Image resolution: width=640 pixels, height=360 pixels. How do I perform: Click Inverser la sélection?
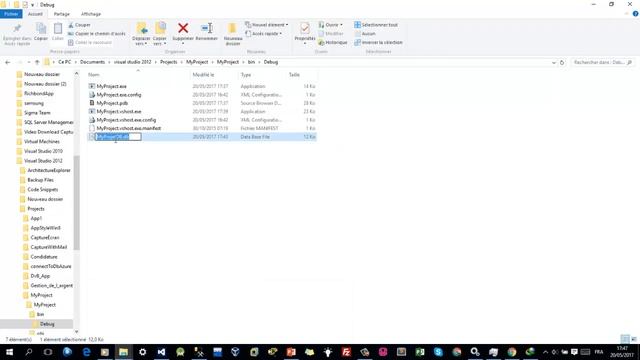(378, 42)
